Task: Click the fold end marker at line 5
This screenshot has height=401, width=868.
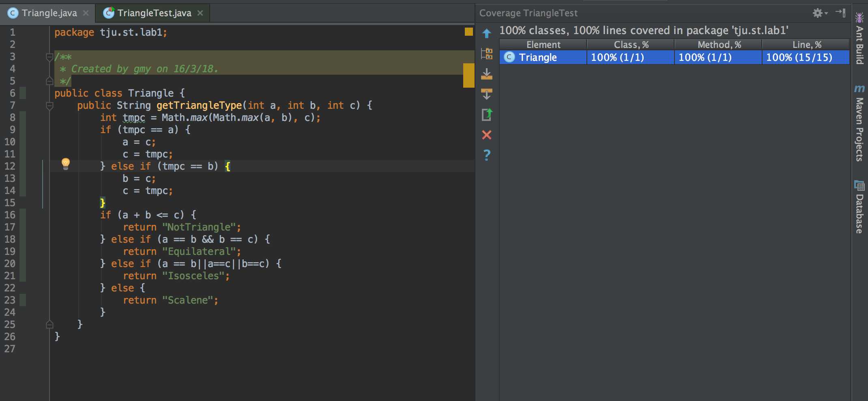Action: pos(49,81)
